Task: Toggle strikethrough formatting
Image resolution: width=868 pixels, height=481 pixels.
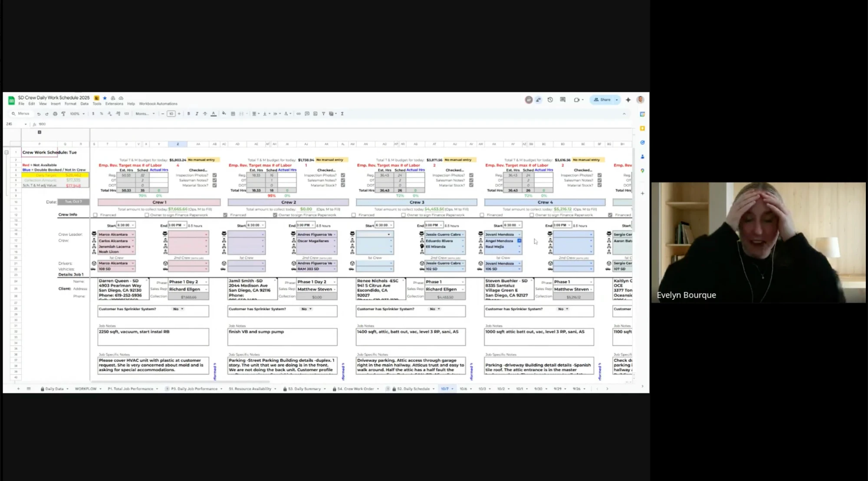Action: pyautogui.click(x=205, y=114)
